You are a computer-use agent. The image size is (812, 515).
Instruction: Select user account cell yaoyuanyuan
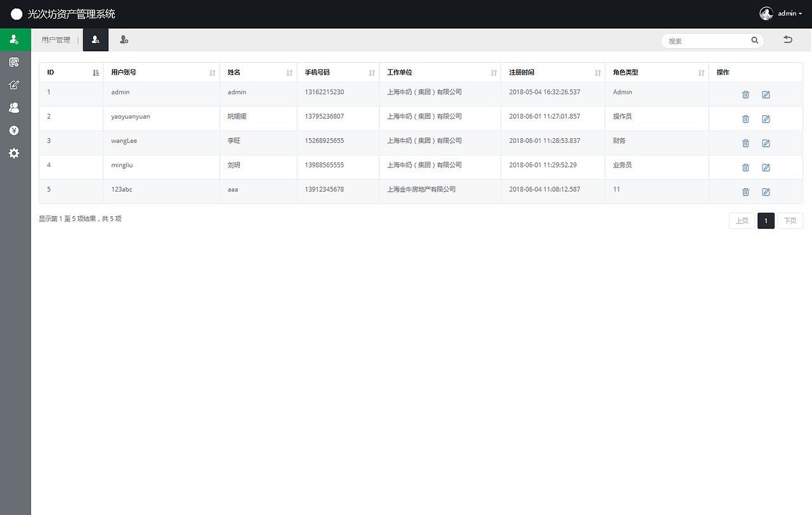point(131,117)
